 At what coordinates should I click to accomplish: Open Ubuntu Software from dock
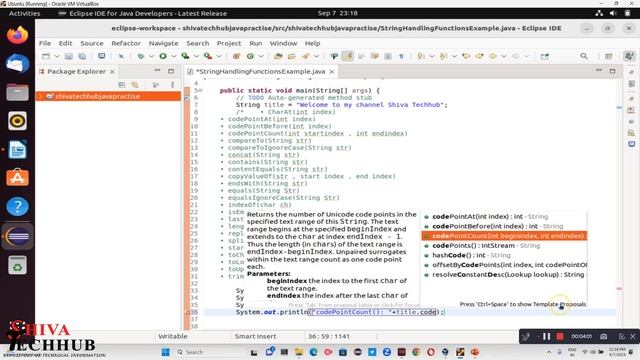[x=18, y=178]
